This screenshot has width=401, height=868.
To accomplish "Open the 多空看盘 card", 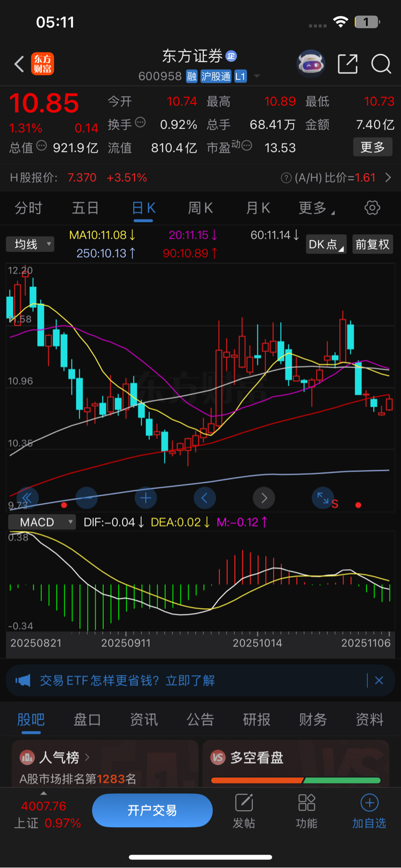I will (x=296, y=764).
